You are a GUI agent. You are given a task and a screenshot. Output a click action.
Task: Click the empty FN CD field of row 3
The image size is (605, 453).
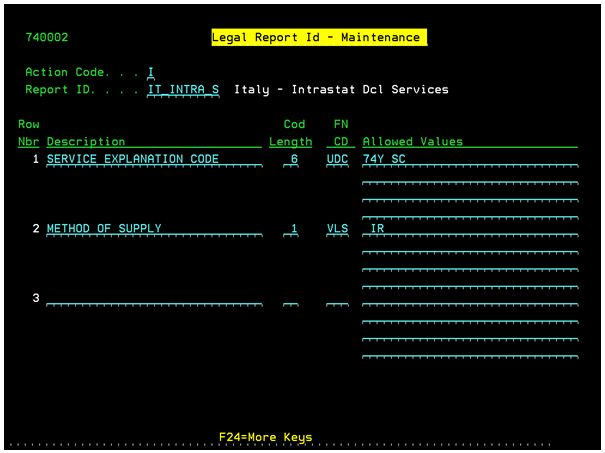coord(337,299)
